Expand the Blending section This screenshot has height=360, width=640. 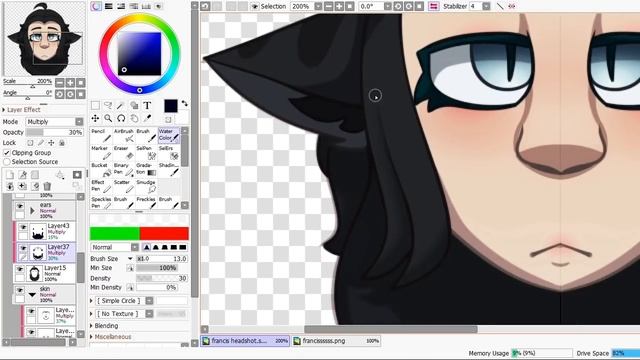91,326
